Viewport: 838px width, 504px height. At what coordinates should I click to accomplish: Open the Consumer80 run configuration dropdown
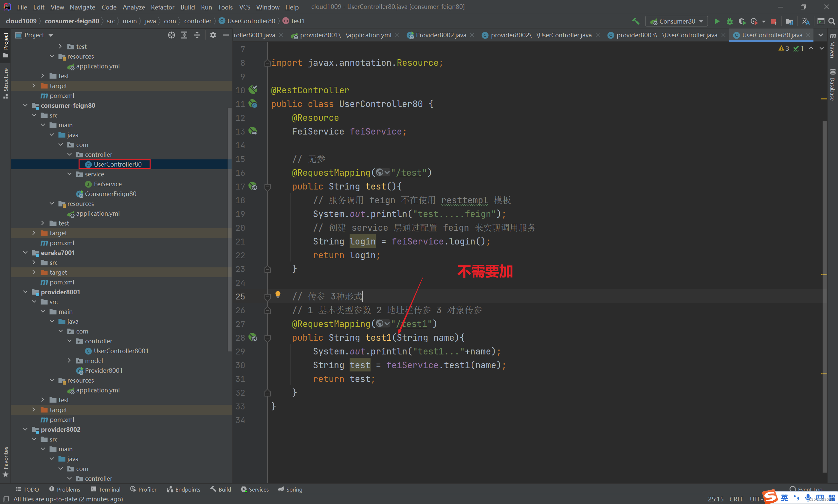pos(677,21)
